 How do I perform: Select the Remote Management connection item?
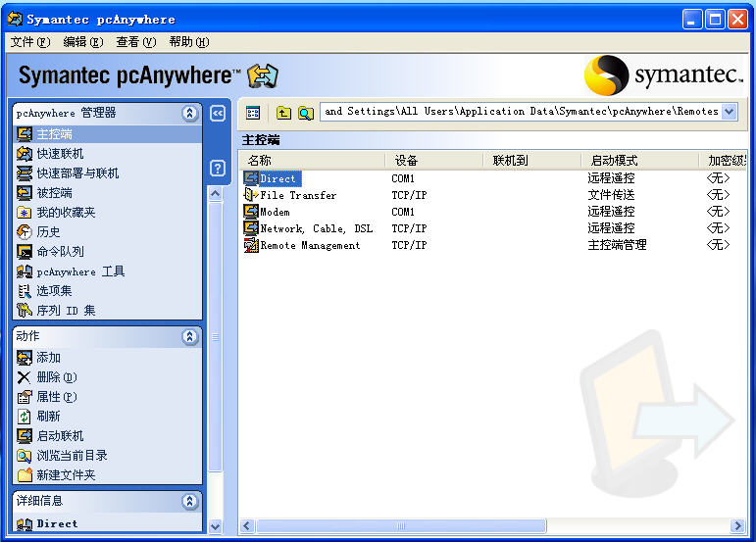[309, 245]
